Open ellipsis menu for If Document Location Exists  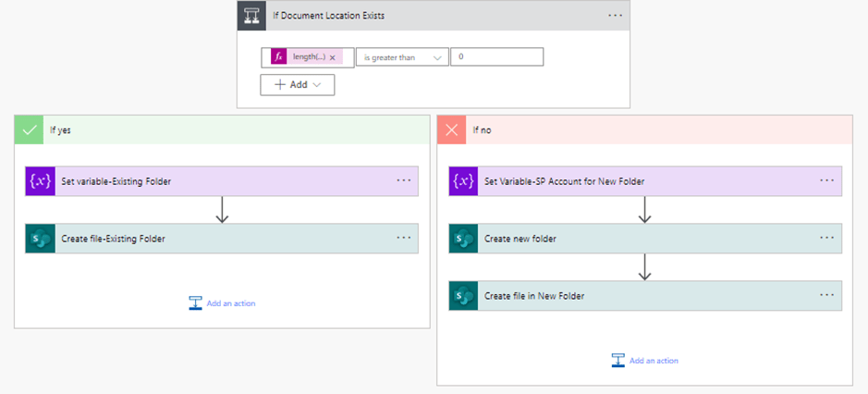[615, 15]
